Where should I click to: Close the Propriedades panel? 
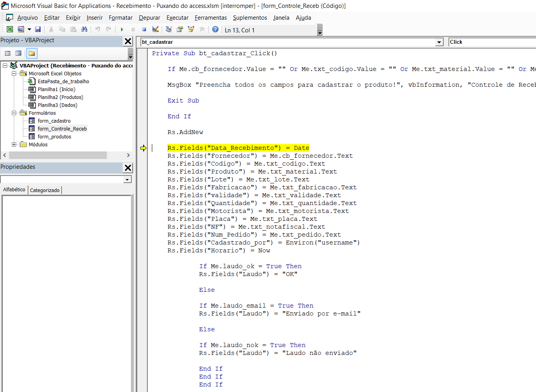[128, 168]
